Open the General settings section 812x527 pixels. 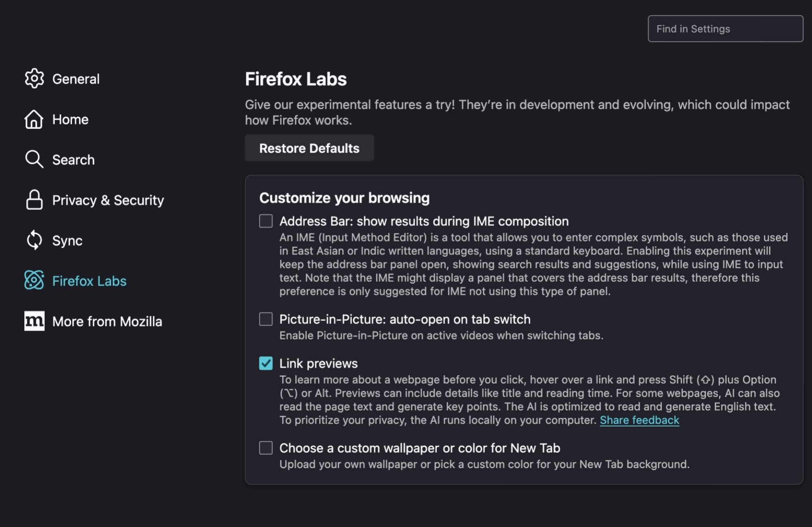(x=76, y=78)
